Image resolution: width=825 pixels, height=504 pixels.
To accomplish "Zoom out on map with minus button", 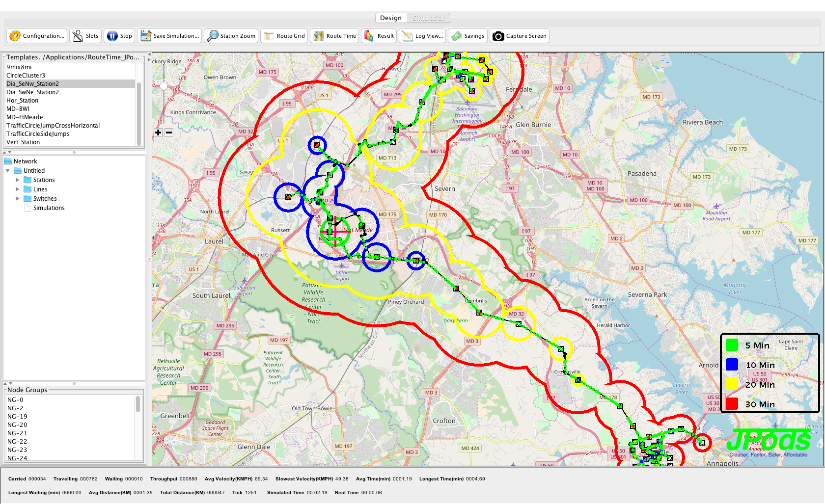I will 169,133.
